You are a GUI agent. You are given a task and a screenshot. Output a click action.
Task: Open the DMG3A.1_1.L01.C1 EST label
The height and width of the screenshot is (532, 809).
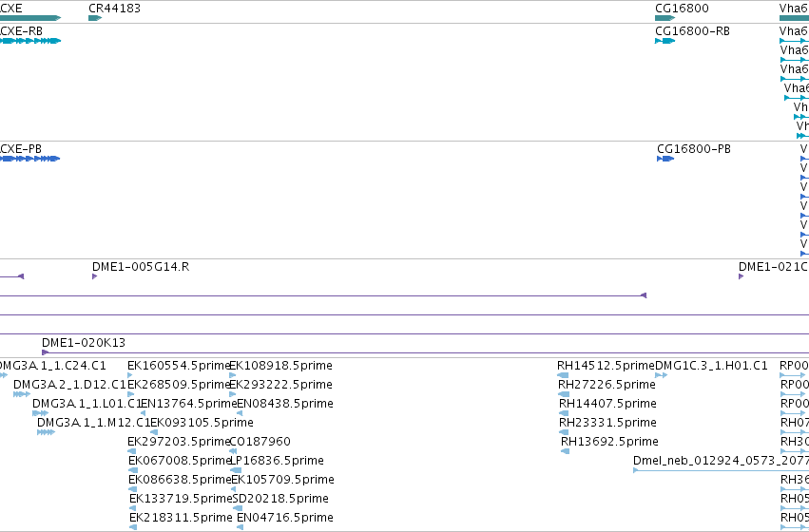87,404
